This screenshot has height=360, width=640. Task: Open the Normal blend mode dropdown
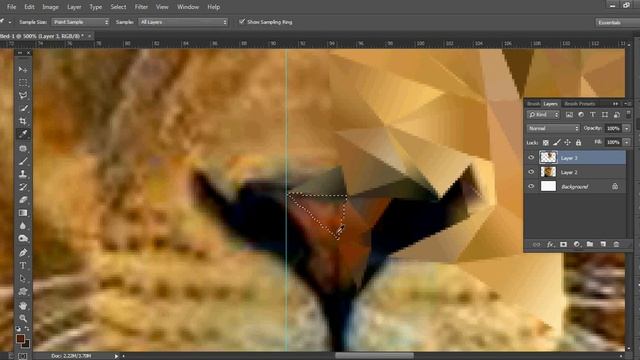(553, 129)
